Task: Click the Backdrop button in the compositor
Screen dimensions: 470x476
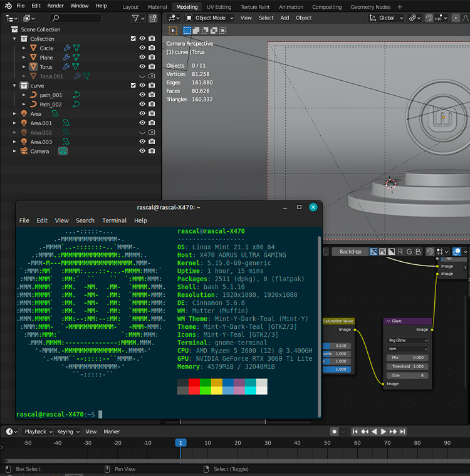Action: point(350,252)
